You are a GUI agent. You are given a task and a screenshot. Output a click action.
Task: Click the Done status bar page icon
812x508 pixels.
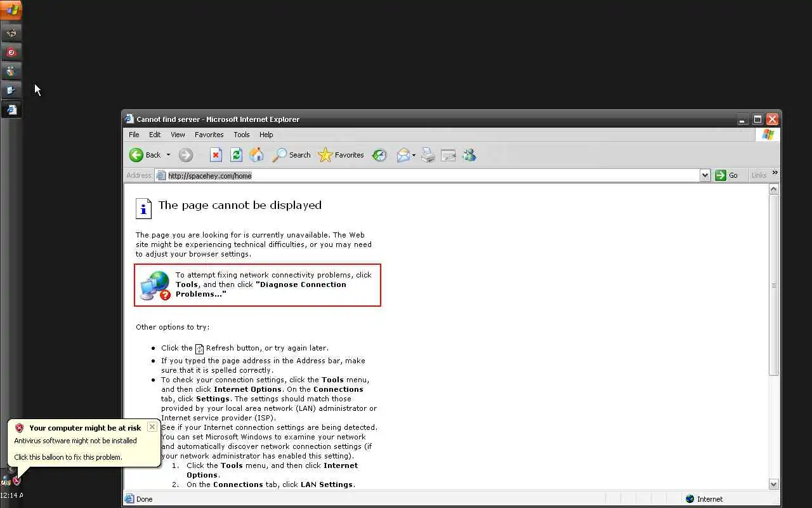point(129,499)
